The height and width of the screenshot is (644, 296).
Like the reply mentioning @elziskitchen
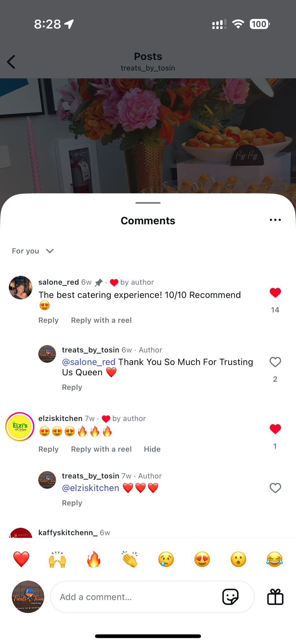(275, 488)
